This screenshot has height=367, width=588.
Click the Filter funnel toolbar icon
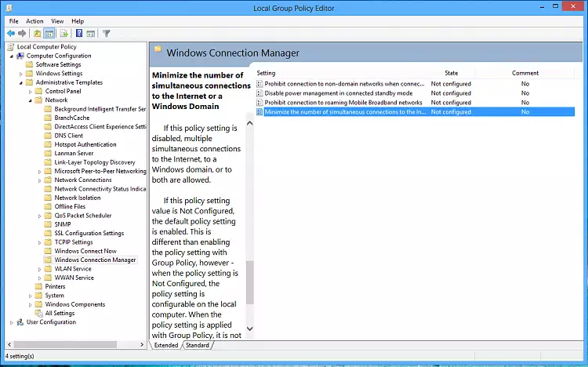coord(107,34)
